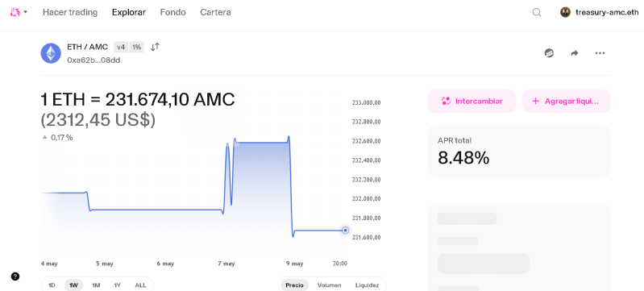Switch chart to Volumen view
644x291 pixels.
coord(329,285)
